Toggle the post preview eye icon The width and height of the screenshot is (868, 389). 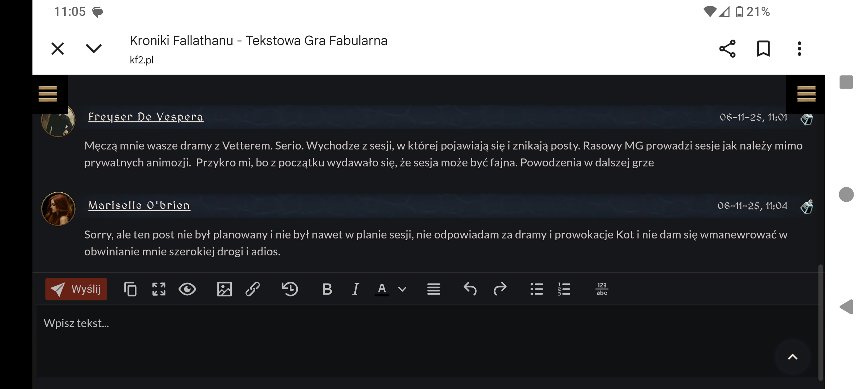187,289
